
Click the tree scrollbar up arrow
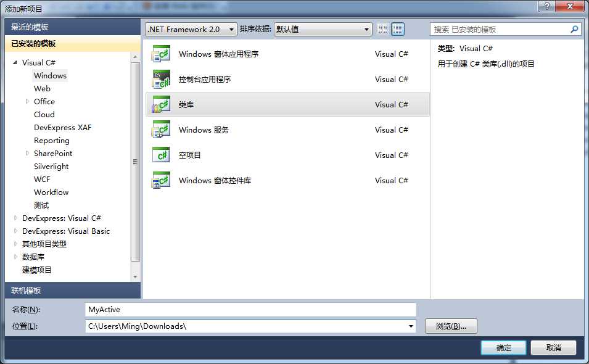[135, 57]
